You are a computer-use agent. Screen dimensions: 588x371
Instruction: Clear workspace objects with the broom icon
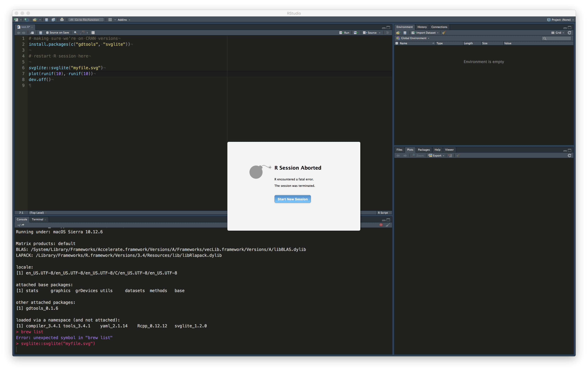pyautogui.click(x=444, y=32)
